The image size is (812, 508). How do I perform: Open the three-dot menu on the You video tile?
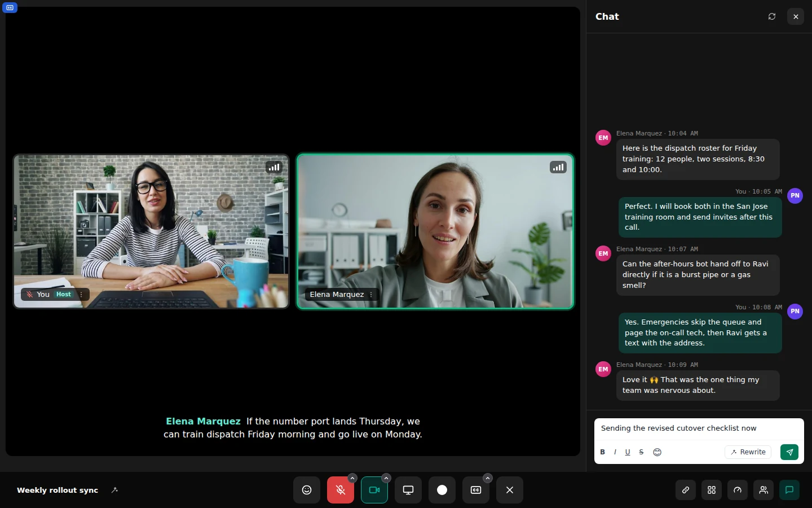[x=81, y=294]
